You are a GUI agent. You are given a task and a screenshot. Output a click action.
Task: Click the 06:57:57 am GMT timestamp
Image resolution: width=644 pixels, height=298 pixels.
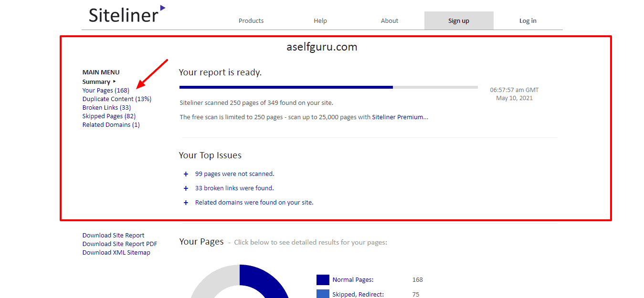(x=514, y=90)
